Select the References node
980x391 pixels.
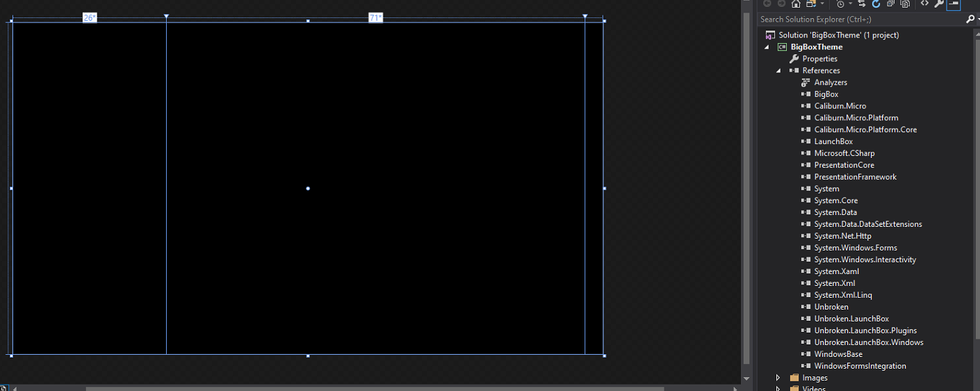(821, 71)
